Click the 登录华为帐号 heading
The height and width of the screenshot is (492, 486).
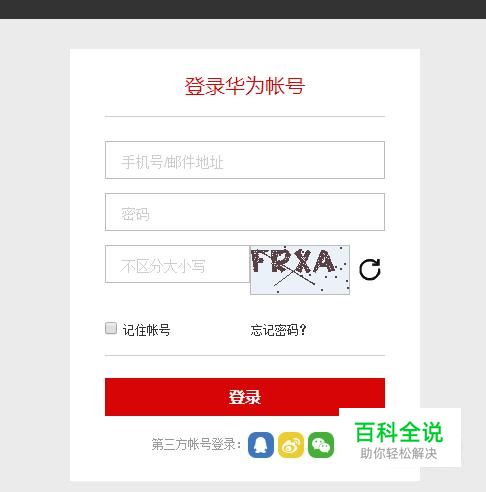point(245,86)
